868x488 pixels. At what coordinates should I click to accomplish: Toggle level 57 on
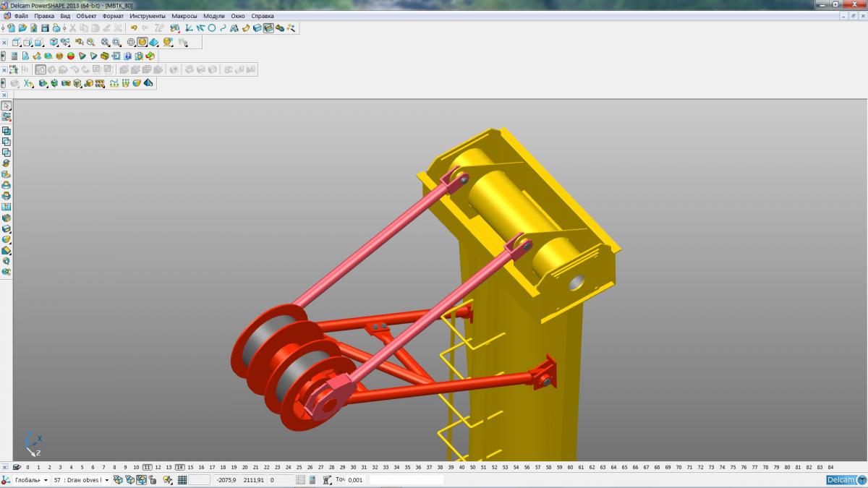[x=538, y=467]
